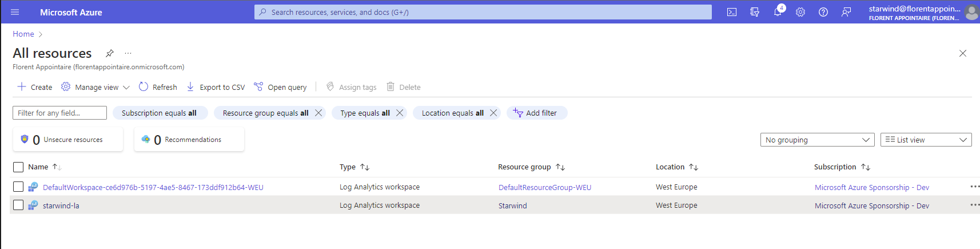Open the Resource group equals all filter

click(265, 113)
